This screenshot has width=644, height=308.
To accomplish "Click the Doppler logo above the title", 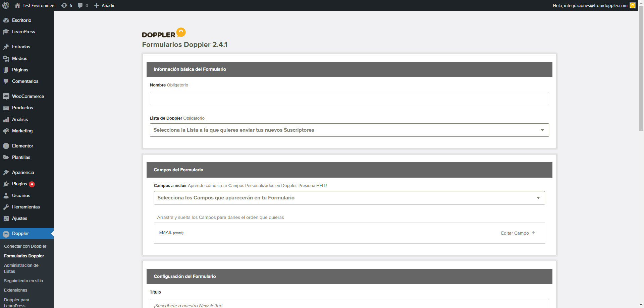I will 164,33.
